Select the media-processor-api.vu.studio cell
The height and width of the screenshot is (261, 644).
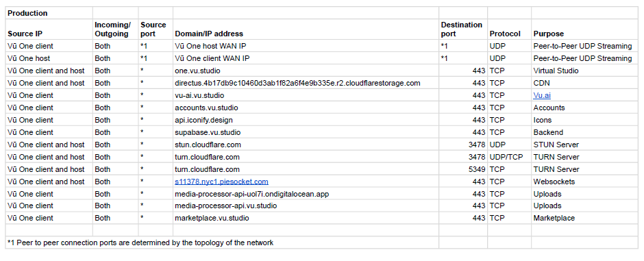306,206
